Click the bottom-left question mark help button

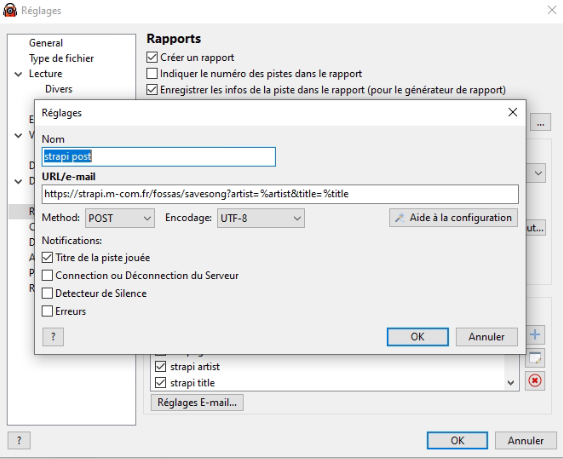pos(19,440)
